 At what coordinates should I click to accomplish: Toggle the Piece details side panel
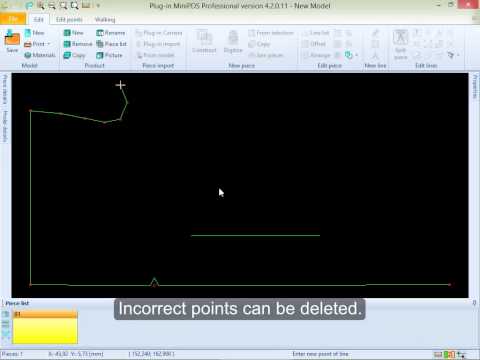(4, 90)
